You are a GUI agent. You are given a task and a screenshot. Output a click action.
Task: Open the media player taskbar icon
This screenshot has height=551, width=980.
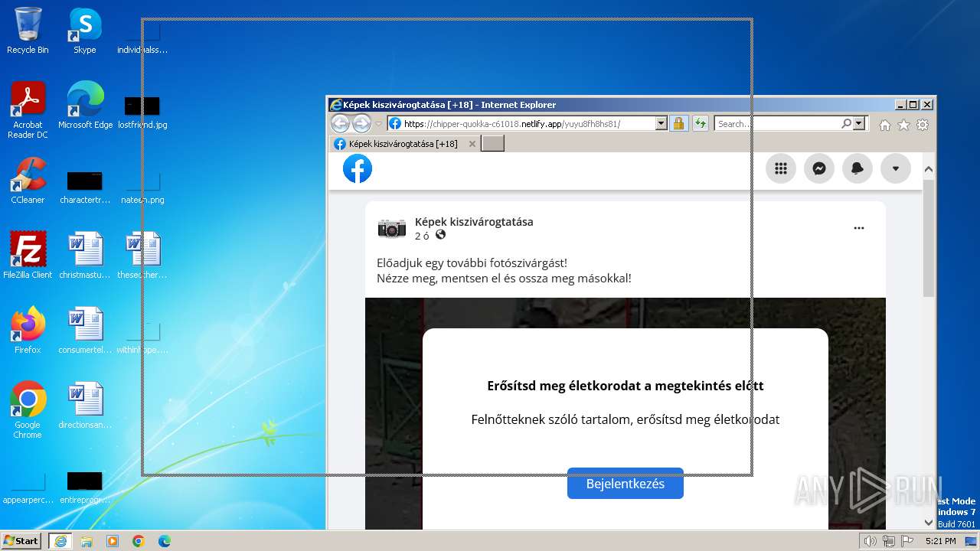[113, 541]
